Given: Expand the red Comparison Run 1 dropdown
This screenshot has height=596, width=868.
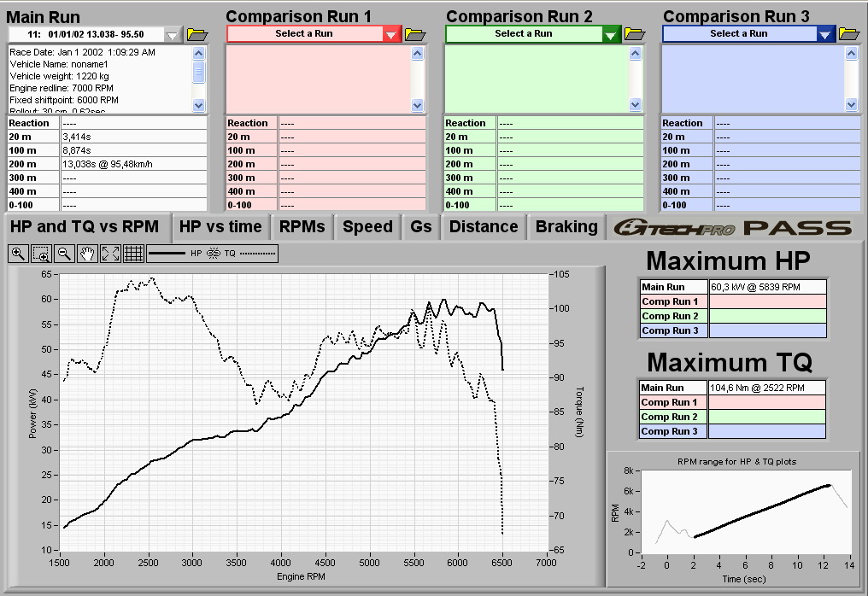Looking at the screenshot, I should pos(391,35).
